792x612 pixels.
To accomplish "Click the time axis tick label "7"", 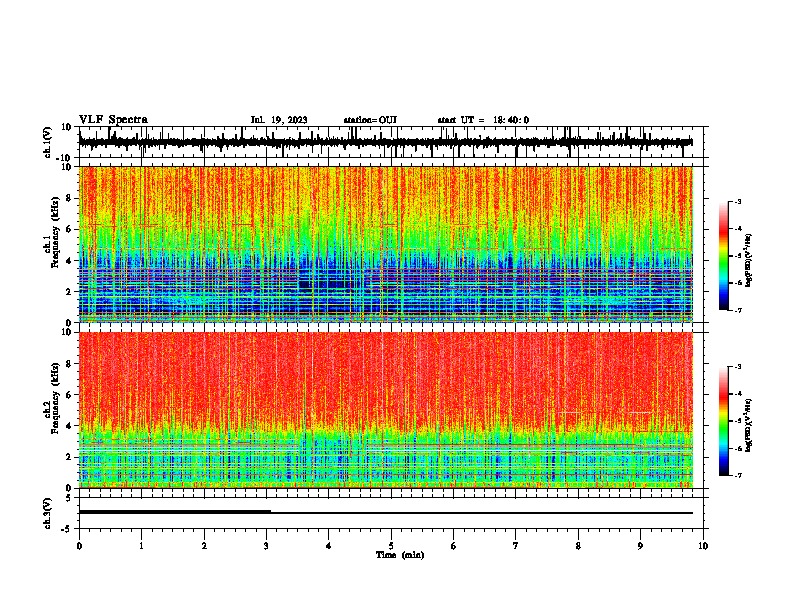I will pyautogui.click(x=516, y=546).
